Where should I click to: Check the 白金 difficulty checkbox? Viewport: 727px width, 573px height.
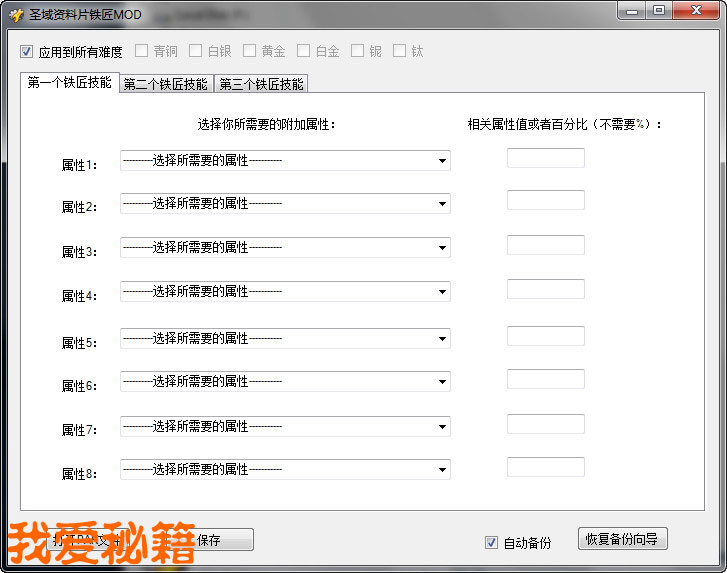303,51
